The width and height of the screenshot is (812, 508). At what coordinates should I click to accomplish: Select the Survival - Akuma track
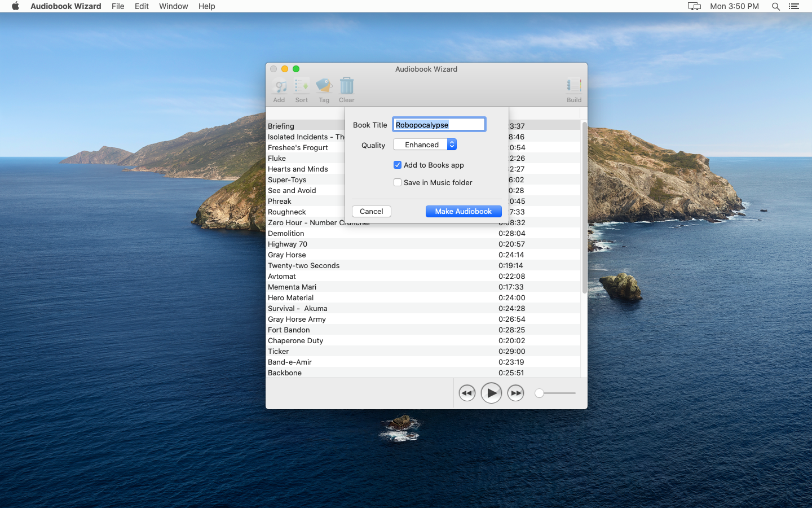coord(423,308)
